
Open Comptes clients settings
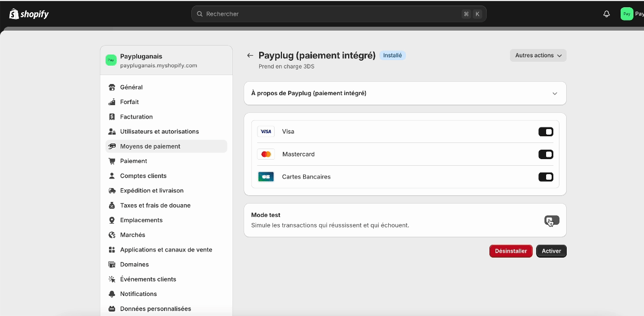click(166, 176)
